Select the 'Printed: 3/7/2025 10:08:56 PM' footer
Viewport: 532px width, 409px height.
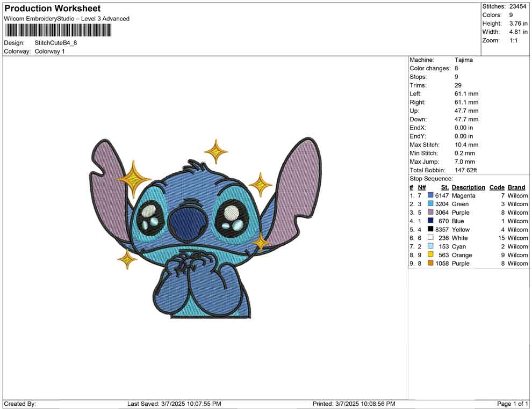point(354,404)
